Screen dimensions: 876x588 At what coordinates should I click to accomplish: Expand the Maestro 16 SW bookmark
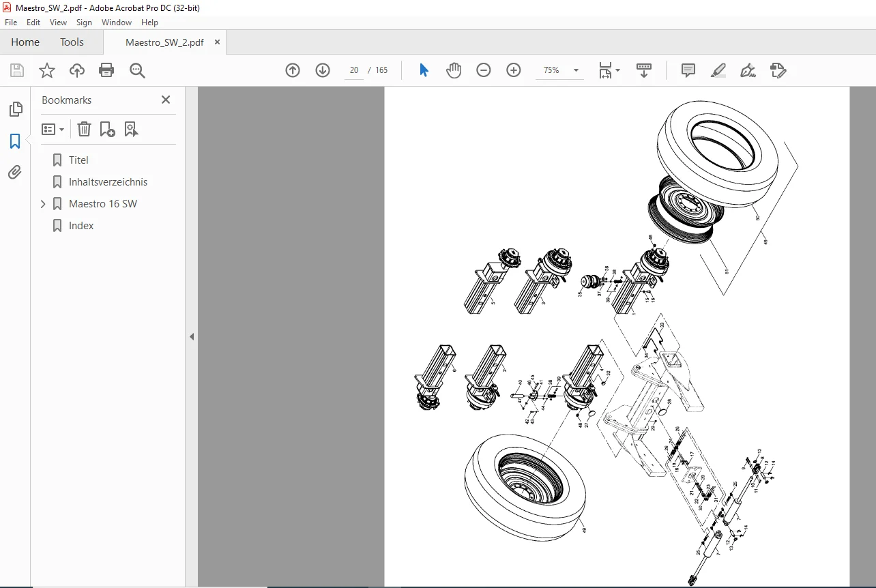point(43,204)
